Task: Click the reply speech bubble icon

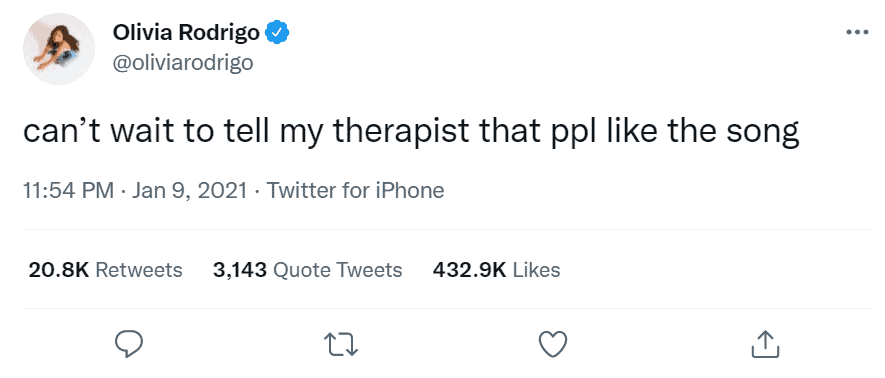Action: coord(129,344)
